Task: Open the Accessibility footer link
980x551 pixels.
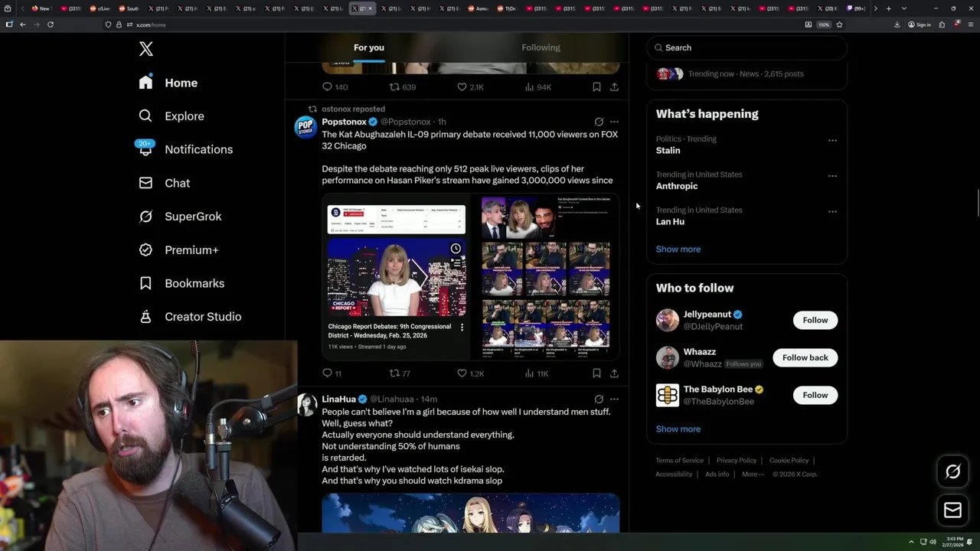Action: [674, 474]
